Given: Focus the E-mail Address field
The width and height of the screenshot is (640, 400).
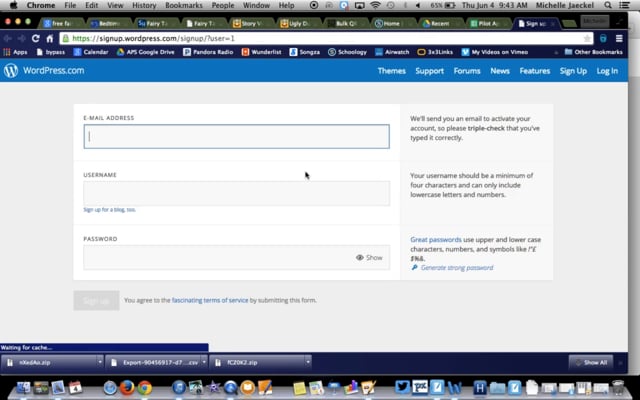Looking at the screenshot, I should click(x=236, y=136).
